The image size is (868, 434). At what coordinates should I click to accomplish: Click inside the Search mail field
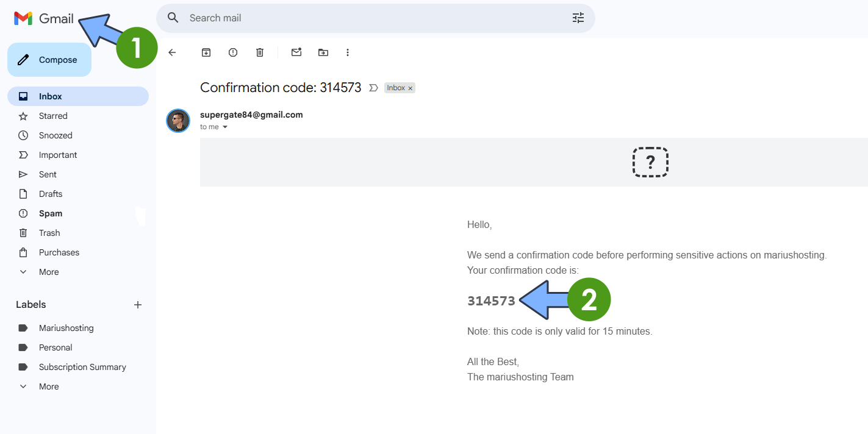[x=366, y=18]
